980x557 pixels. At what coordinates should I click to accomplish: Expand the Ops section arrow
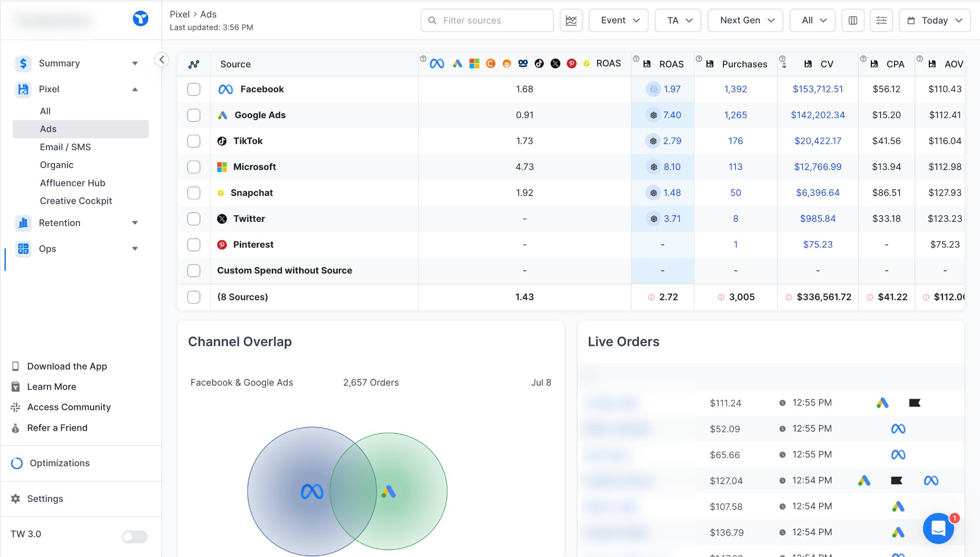pyautogui.click(x=135, y=249)
